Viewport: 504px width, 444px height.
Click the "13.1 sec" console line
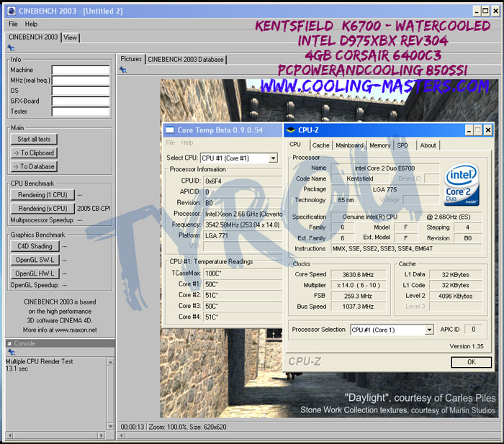click(x=17, y=369)
